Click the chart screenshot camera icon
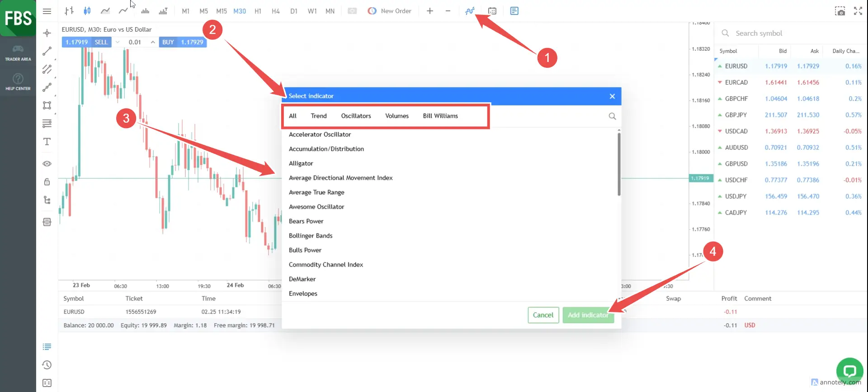Image resolution: width=868 pixels, height=392 pixels. (x=840, y=11)
